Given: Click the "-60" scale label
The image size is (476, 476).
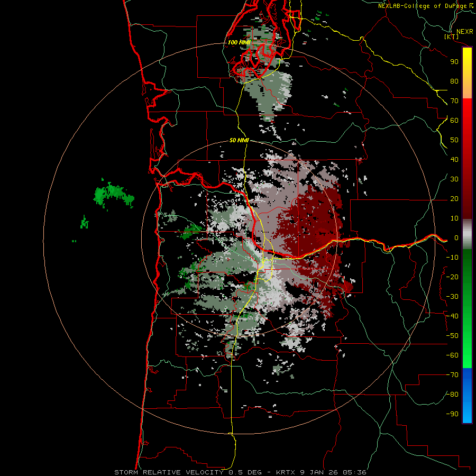Looking at the screenshot, I should coord(452,355).
